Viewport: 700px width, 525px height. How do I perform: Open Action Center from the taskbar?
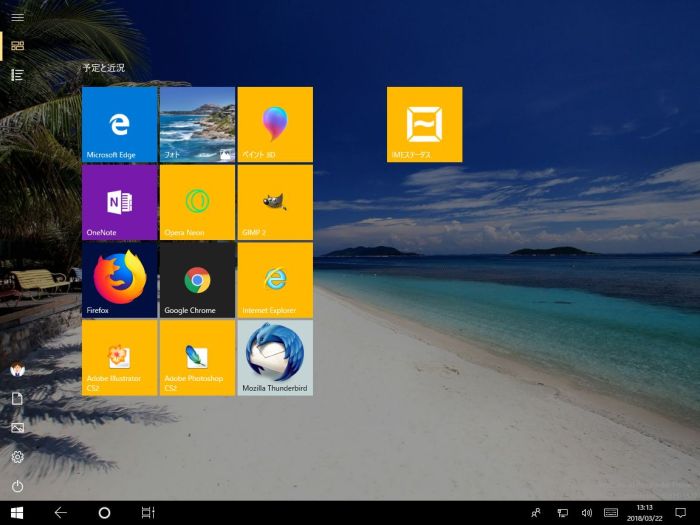pos(681,512)
